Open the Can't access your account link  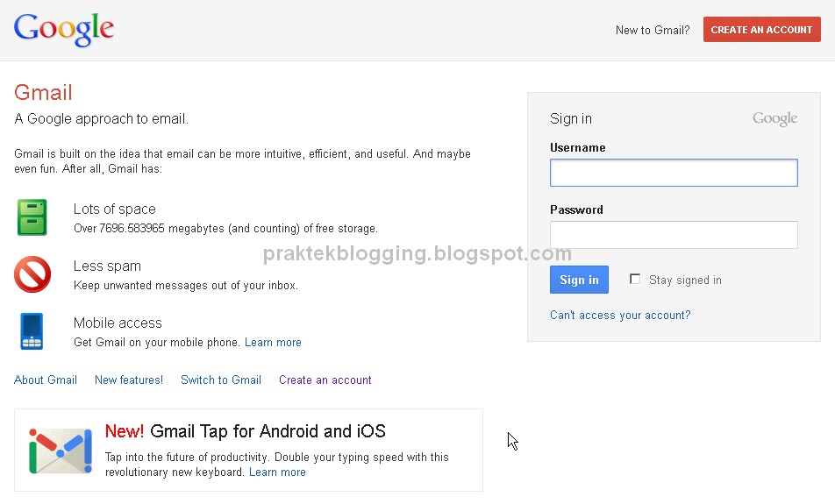620,315
